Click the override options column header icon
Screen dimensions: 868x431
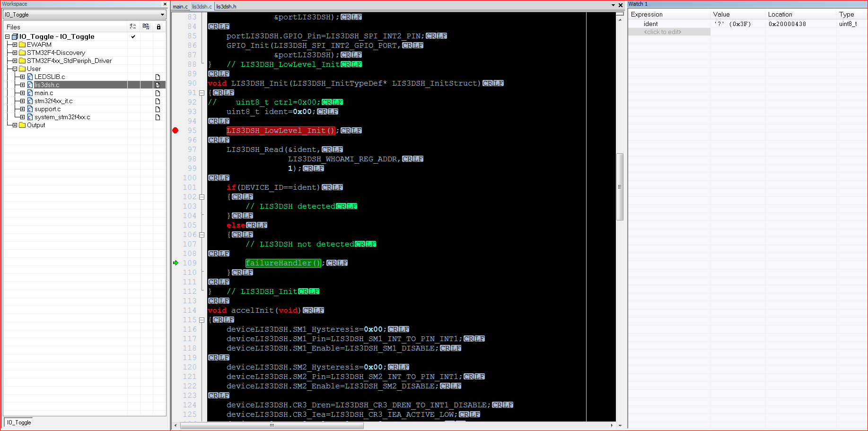coord(133,27)
